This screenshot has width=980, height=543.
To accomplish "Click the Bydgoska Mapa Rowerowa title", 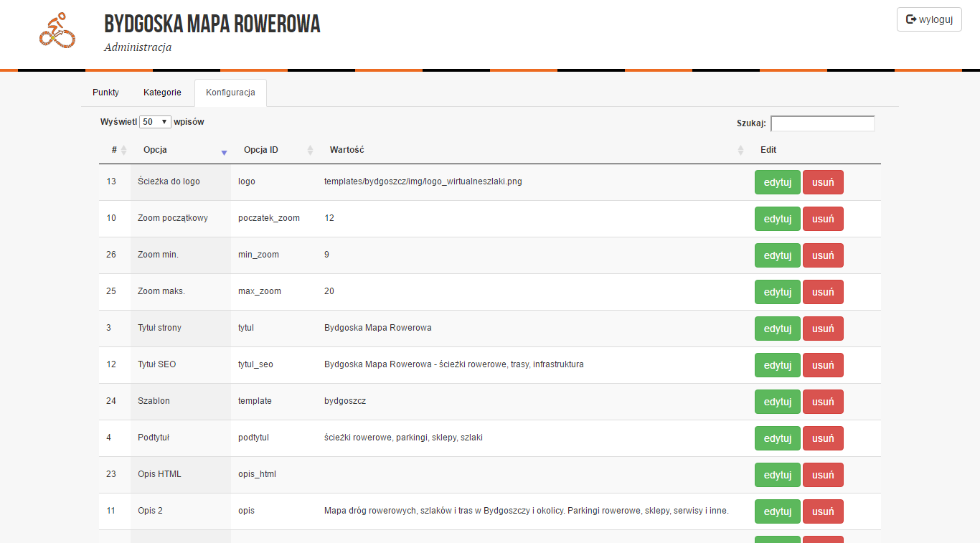I will 212,24.
